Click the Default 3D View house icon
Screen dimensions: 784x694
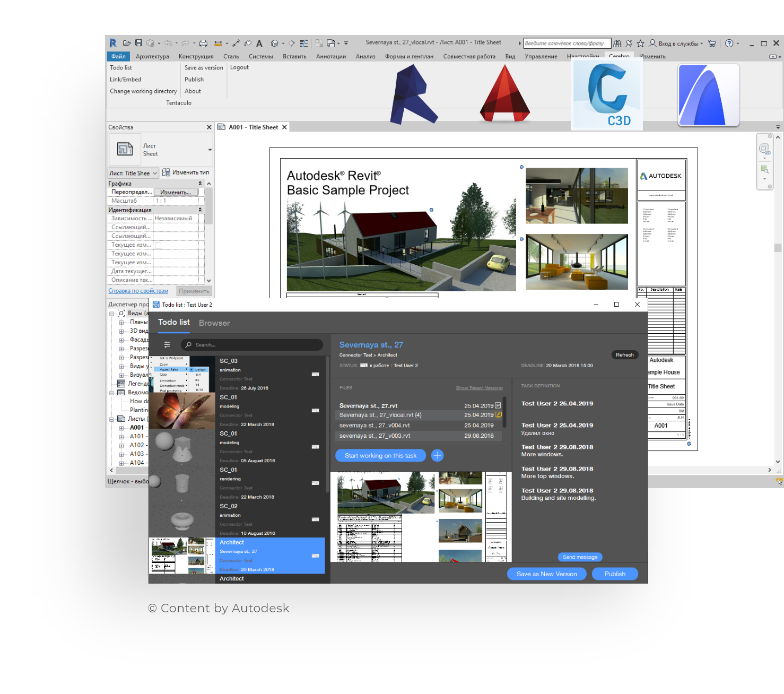[274, 44]
